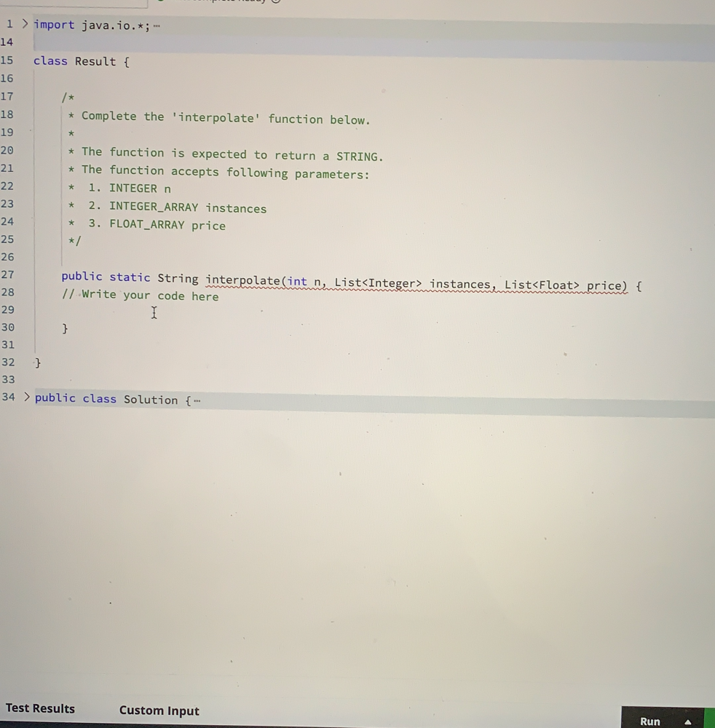Switch to the Test Results tab
This screenshot has height=728, width=715.
pos(40,708)
